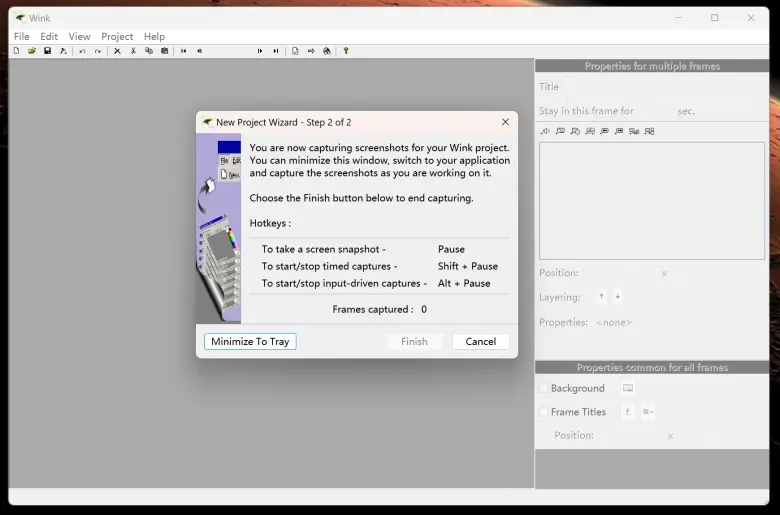Click the right-arrow toolbar icon
The image size is (780, 515).
coord(311,51)
